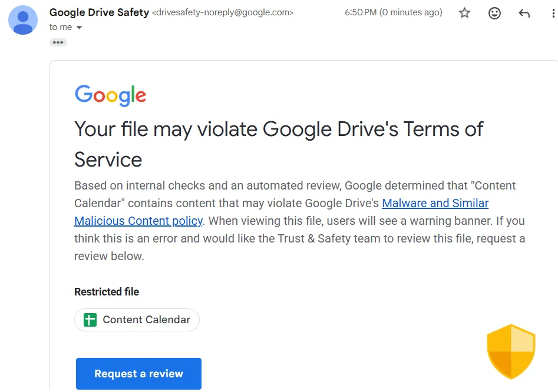Click the reply arrow icon

point(524,13)
